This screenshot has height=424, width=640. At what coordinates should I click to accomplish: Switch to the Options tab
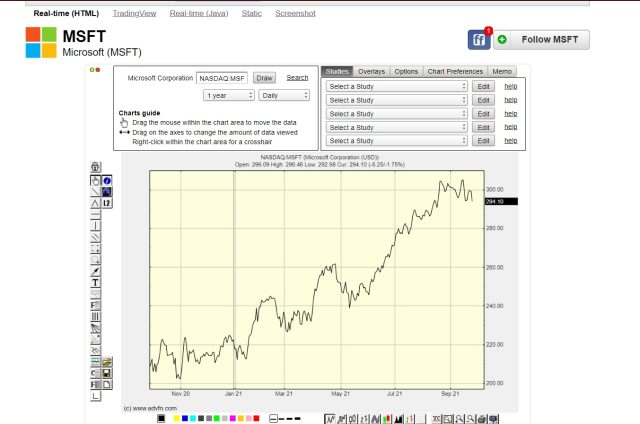[406, 71]
